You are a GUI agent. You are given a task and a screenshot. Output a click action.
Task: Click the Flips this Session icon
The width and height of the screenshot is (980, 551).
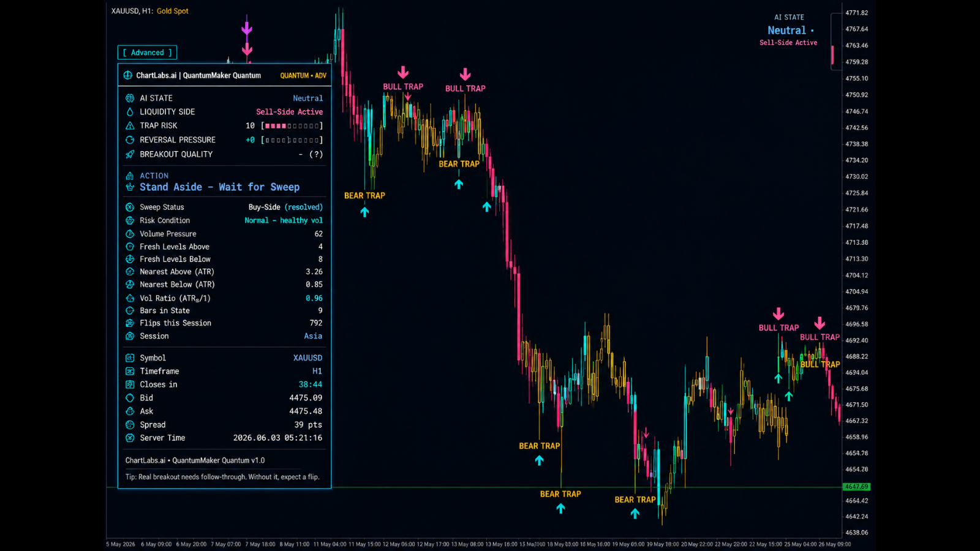click(x=130, y=323)
